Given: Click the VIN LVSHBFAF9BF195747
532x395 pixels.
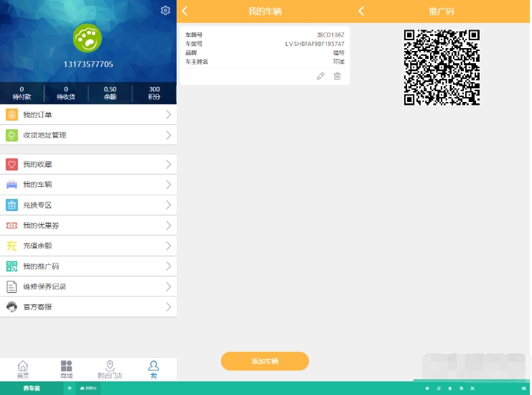Looking at the screenshot, I should (x=315, y=44).
